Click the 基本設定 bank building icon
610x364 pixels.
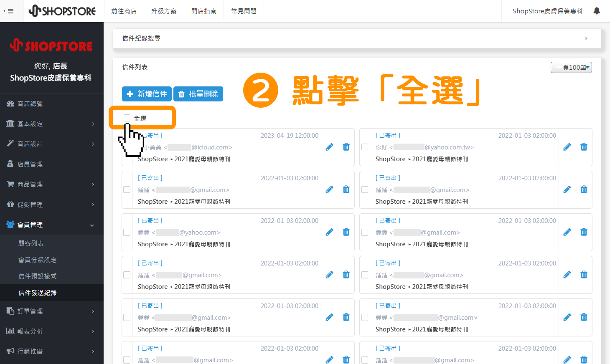(x=10, y=124)
